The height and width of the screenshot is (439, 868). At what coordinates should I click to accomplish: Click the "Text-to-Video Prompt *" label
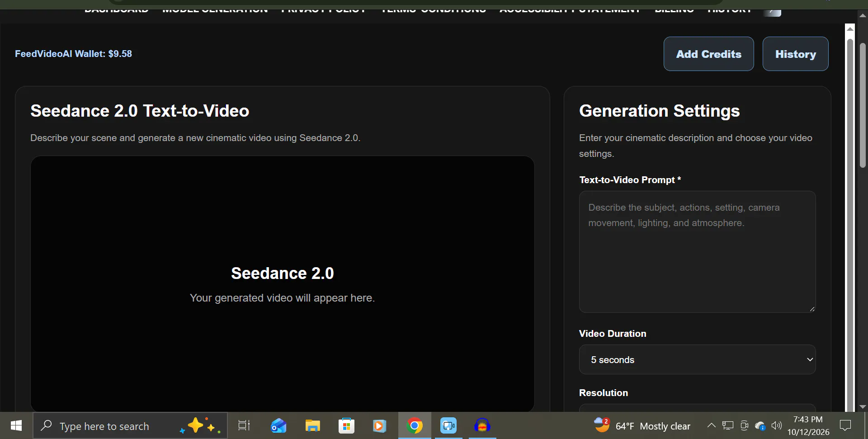click(630, 180)
